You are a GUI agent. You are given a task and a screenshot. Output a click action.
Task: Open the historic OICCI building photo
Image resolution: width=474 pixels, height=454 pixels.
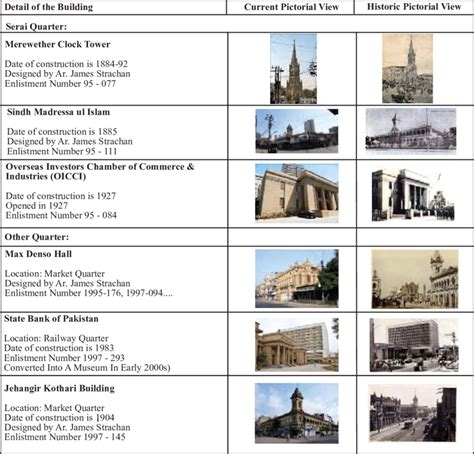click(413, 195)
